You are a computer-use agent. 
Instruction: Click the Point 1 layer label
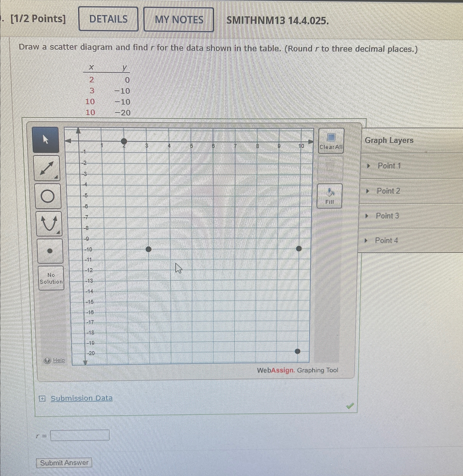tap(389, 166)
